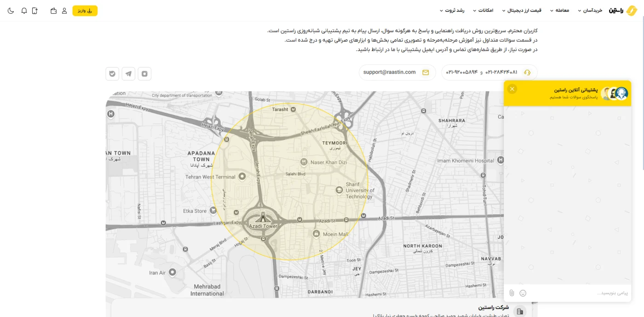Expand the خریدآسان menu
Viewport: 644px width, 317px height.
pos(590,11)
